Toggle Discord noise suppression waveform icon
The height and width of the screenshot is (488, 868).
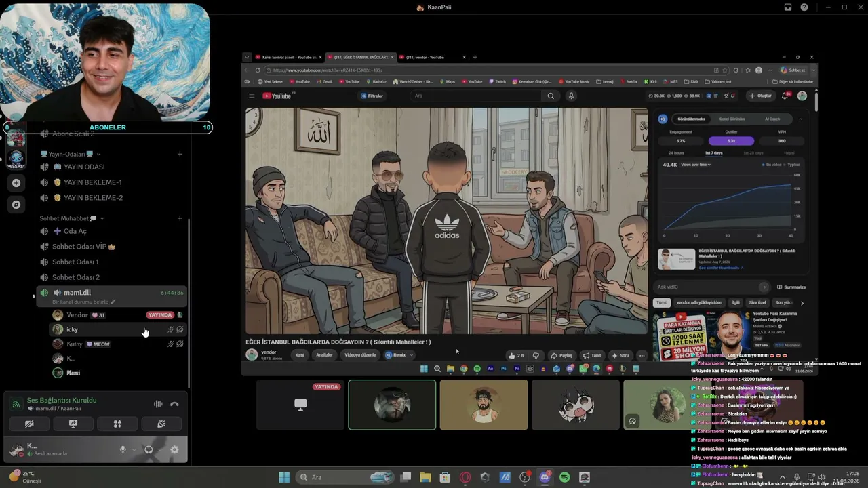click(158, 404)
